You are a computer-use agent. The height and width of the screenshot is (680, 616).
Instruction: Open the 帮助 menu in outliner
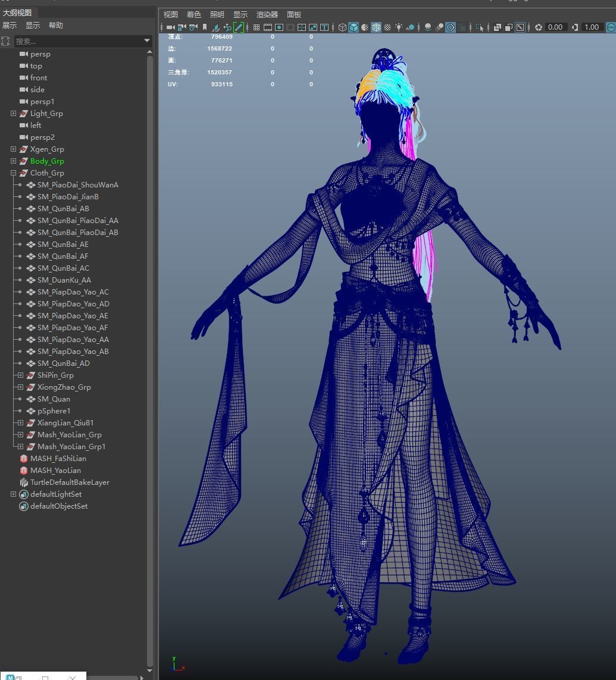point(56,25)
